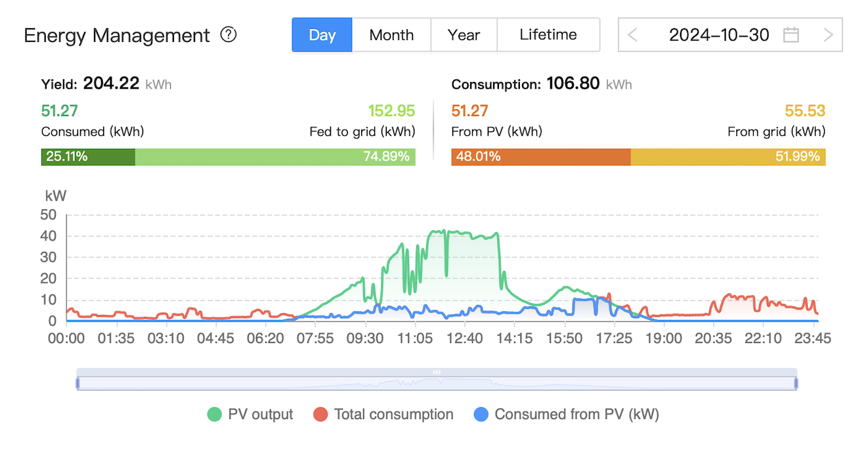Click the 12:40 time axis label

coord(464,338)
